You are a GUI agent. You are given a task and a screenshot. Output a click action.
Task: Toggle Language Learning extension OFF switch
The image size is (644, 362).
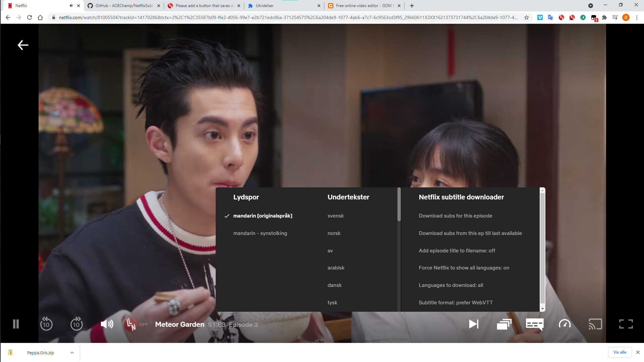pyautogui.click(x=136, y=324)
